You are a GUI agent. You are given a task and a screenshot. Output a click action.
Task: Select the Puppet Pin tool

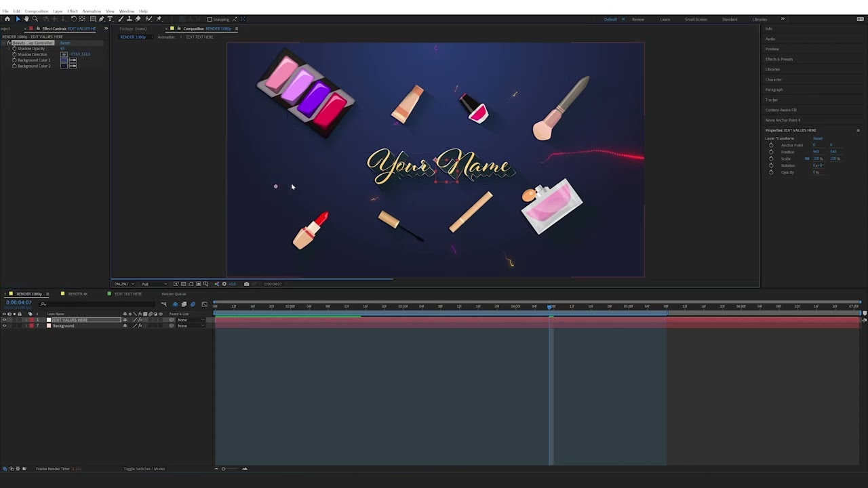point(159,19)
